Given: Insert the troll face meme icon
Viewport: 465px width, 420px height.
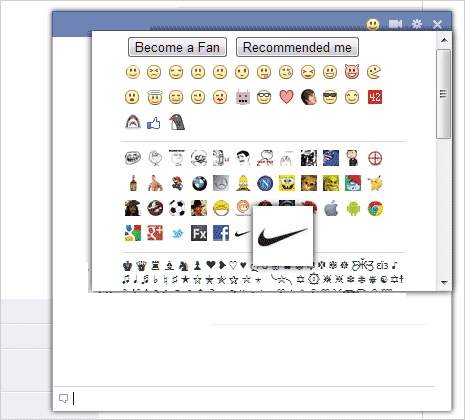Looking at the screenshot, I should 133,158.
